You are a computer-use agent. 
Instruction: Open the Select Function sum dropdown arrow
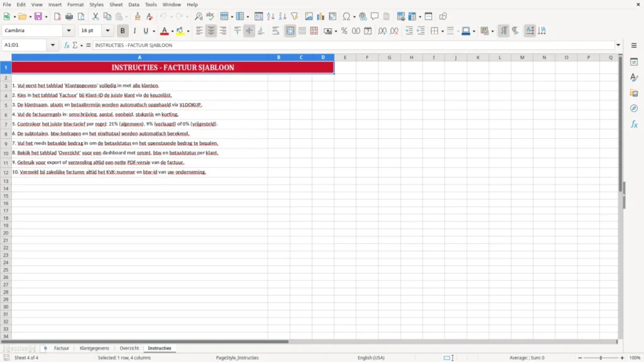tap(81, 45)
